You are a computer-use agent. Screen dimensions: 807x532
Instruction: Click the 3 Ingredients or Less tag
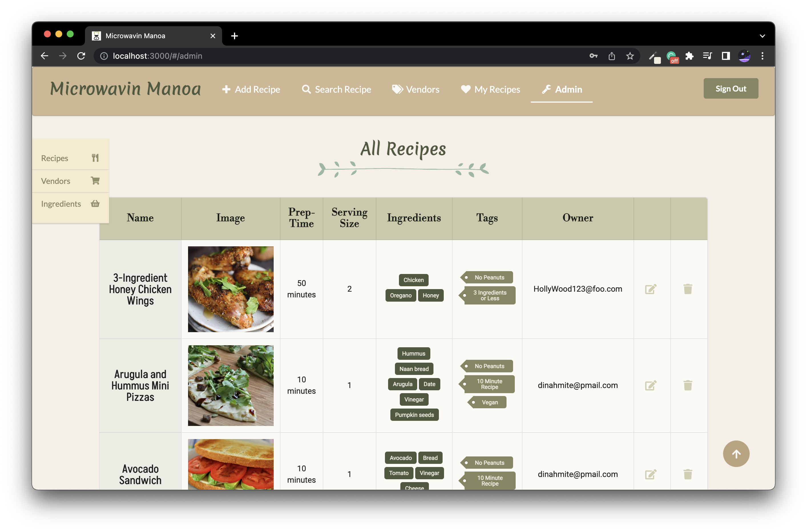coord(487,295)
